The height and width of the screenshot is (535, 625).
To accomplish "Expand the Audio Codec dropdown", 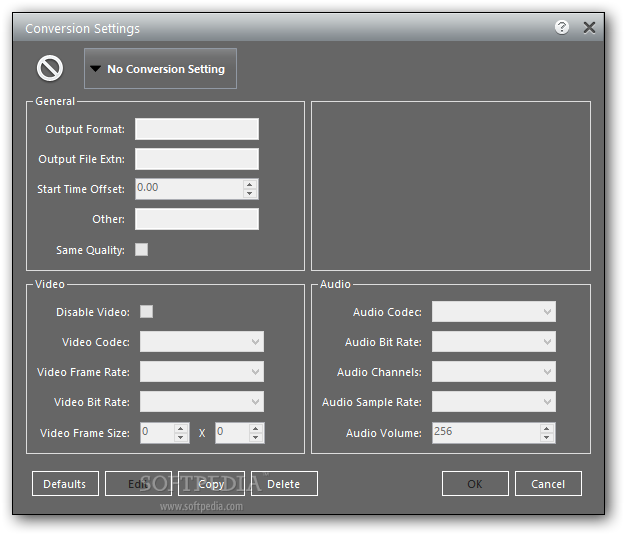I will point(494,311).
